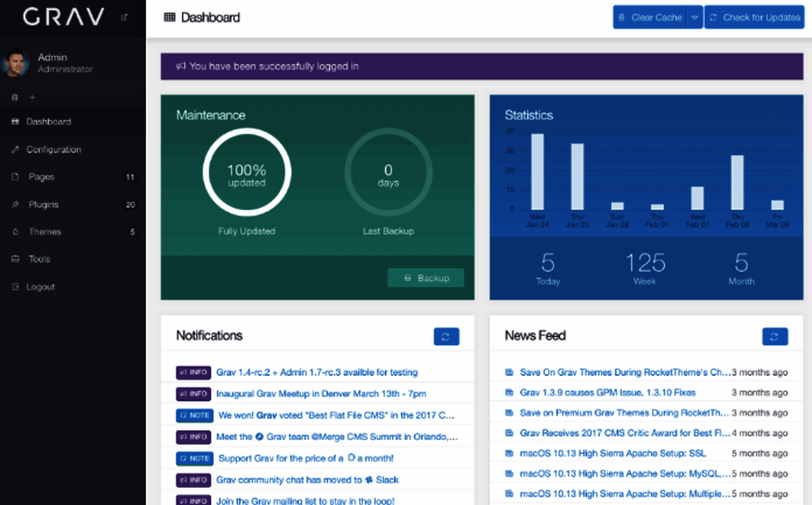Screen dimensions: 812x505
Task: Expand the Clear Cache dropdown arrow
Action: coord(693,17)
